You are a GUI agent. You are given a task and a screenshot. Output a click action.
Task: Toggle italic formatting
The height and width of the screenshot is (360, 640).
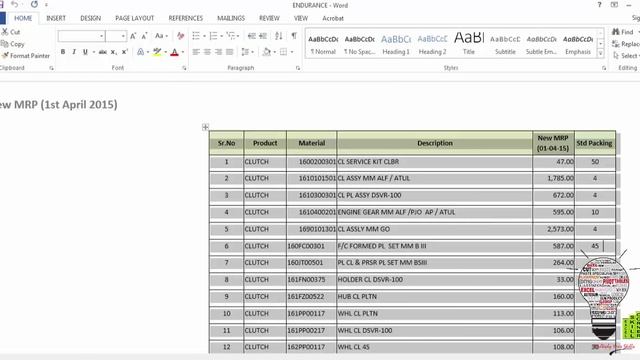[74, 52]
